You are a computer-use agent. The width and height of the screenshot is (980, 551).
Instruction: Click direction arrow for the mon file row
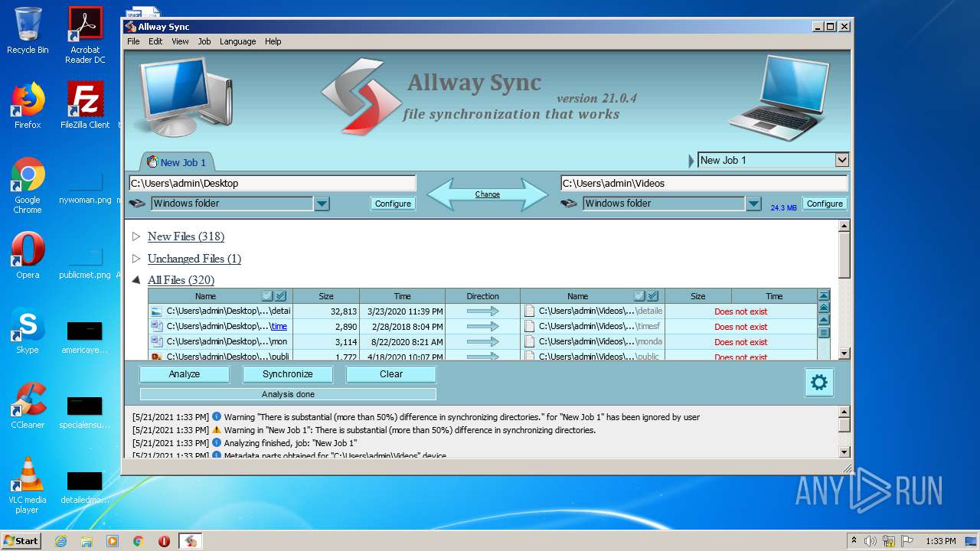[482, 342]
